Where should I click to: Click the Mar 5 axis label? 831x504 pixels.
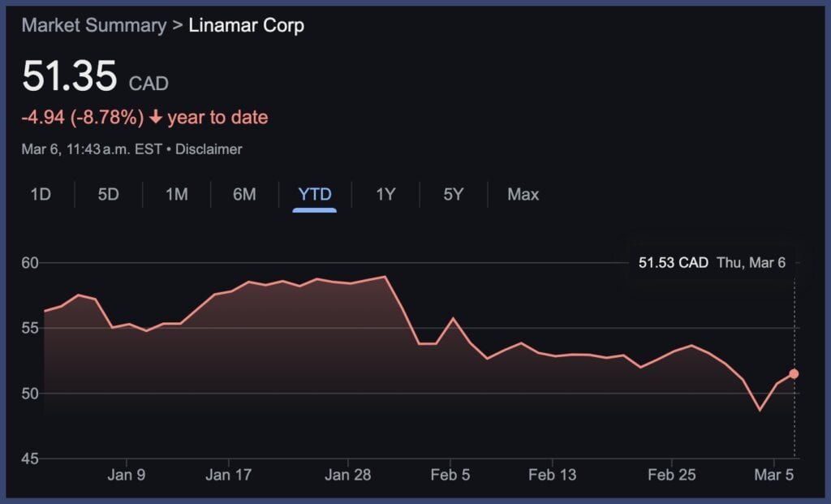773,475
